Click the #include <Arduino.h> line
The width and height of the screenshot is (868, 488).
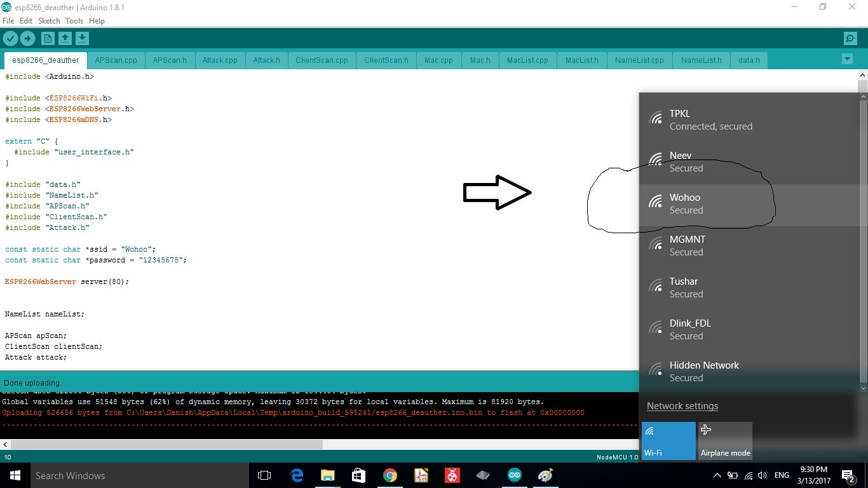(x=50, y=76)
